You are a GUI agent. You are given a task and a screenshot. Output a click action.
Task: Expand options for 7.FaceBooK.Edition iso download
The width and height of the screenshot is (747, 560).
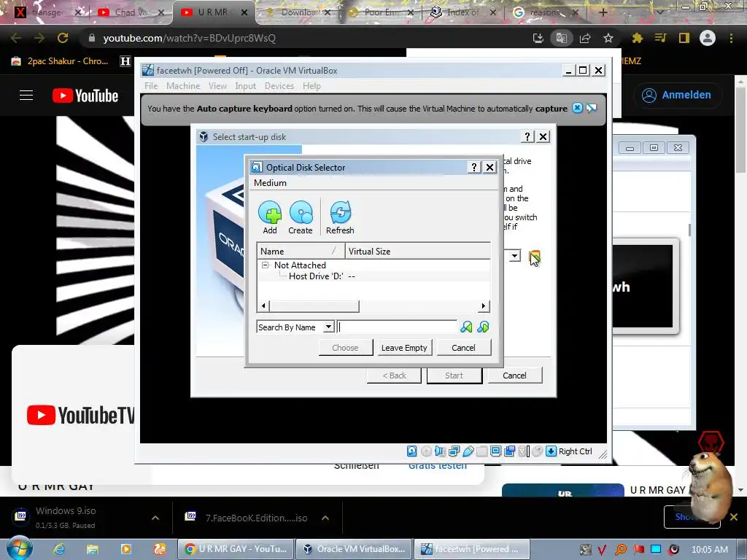click(x=325, y=518)
